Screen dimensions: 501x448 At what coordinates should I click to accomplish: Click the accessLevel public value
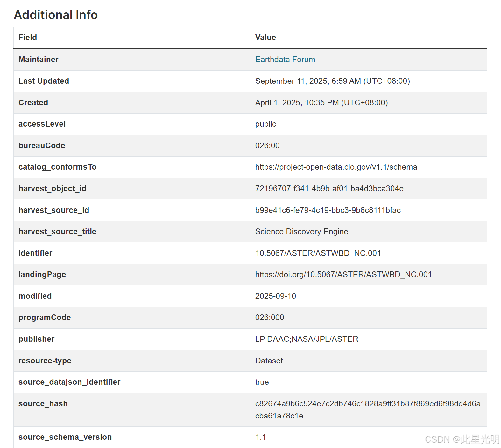pos(265,124)
